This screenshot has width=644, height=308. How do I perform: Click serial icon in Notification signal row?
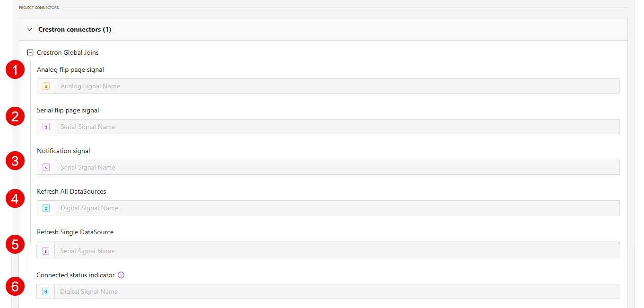point(46,167)
